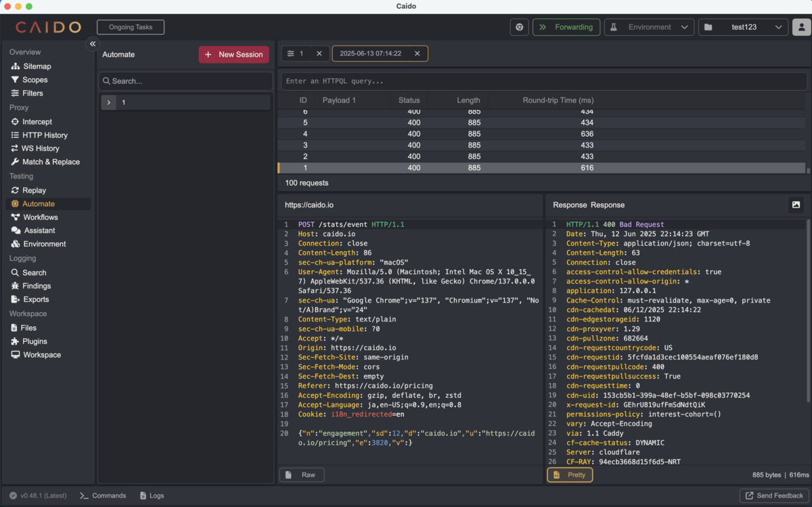Viewport: 812px width, 507px height.
Task: Toggle Pretty view for the response
Action: pos(570,475)
